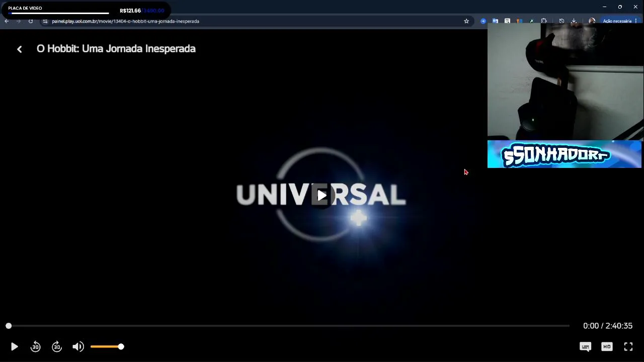Screen dimensions: 644x362
Task: Adjust the orange volume slider
Action: [107, 346]
